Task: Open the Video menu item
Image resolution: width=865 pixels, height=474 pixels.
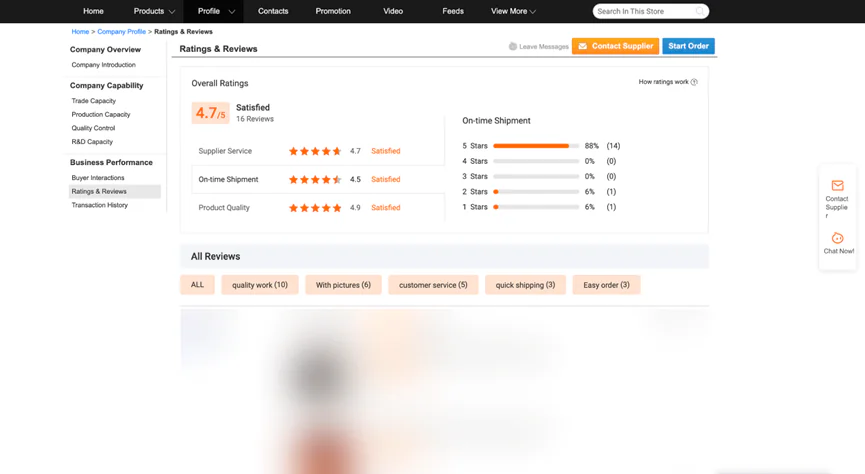Action: pos(393,11)
